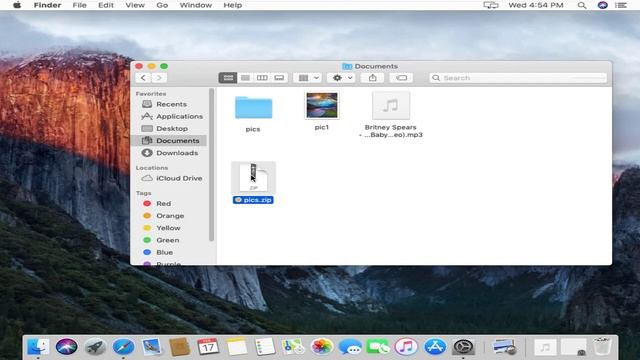Open the File menu
640x360 pixels.
coord(79,5)
